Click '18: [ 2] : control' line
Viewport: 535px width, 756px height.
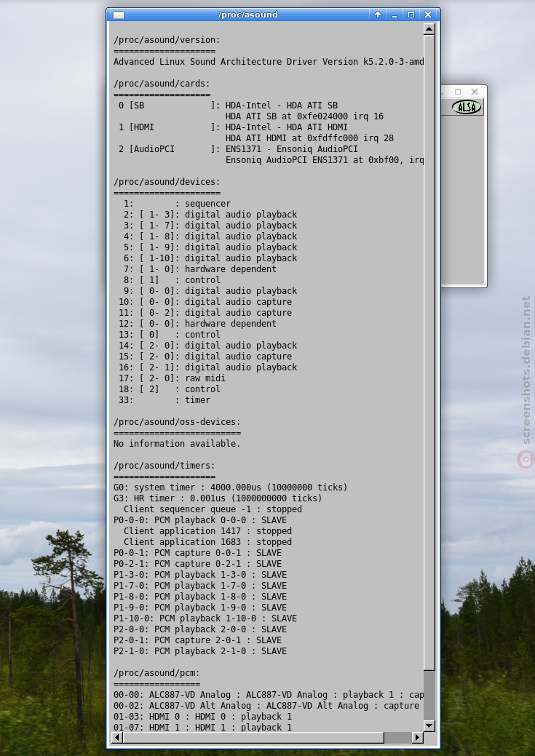tap(170, 389)
